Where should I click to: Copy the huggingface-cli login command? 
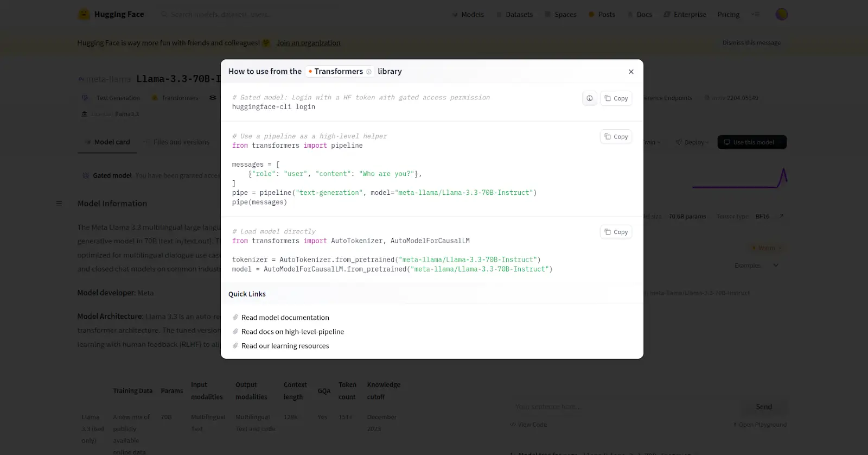tap(616, 98)
